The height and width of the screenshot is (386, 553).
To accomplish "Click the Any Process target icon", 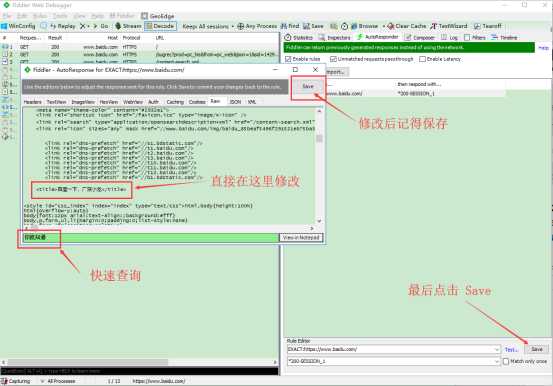I will click(x=241, y=26).
